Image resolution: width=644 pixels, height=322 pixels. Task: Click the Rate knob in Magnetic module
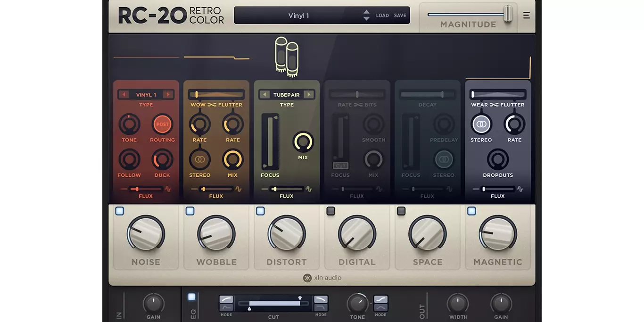point(514,124)
